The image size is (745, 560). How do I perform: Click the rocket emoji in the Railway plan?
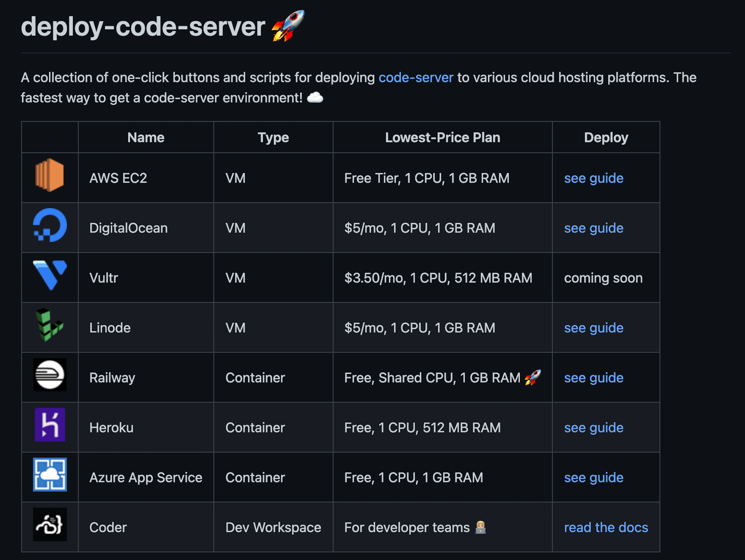click(x=533, y=377)
